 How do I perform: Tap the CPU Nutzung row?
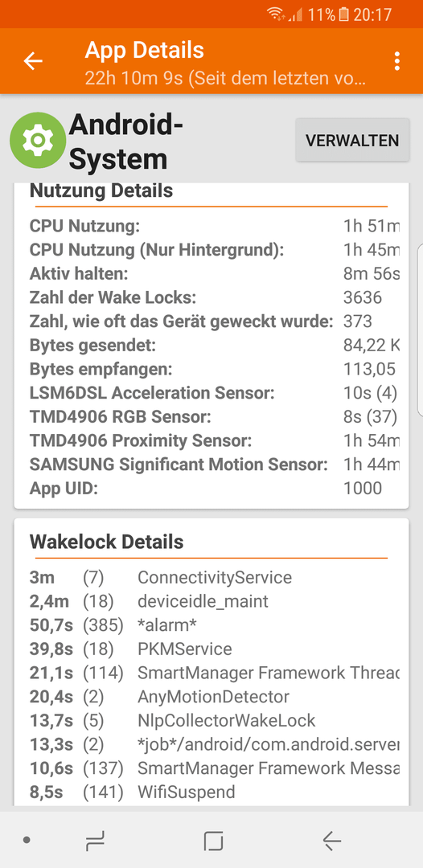click(x=214, y=226)
